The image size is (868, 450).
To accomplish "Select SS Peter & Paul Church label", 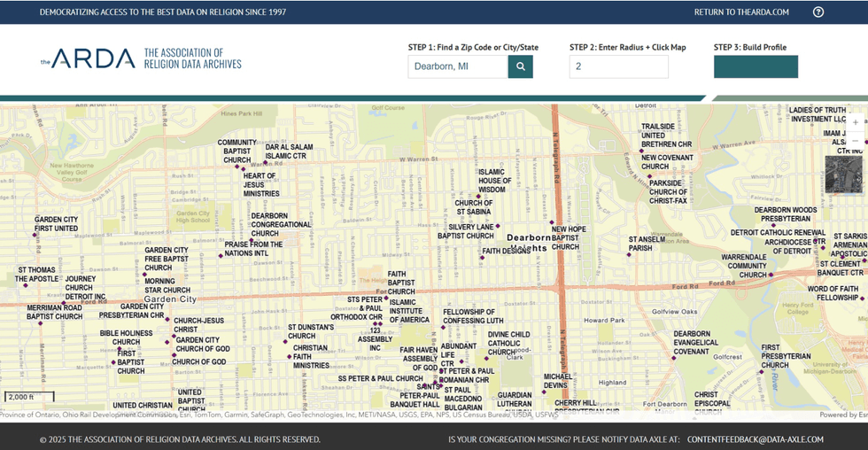I will tap(380, 378).
